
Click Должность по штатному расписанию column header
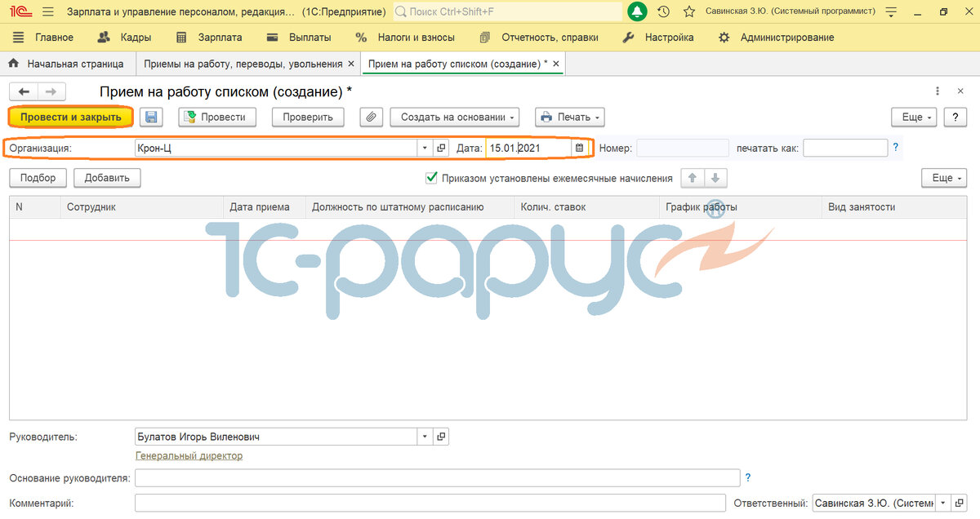tap(410, 207)
